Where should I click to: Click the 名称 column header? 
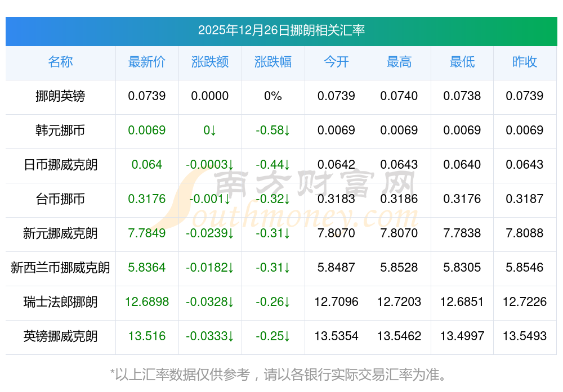(60, 62)
